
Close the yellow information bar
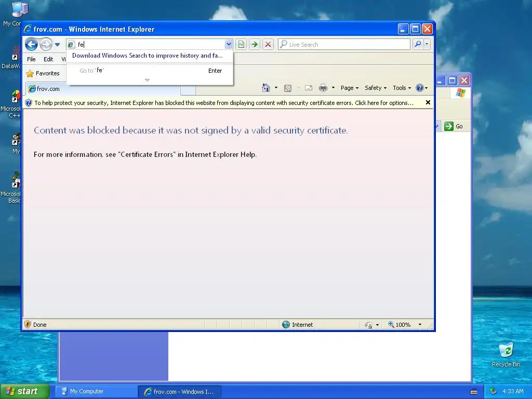click(428, 102)
